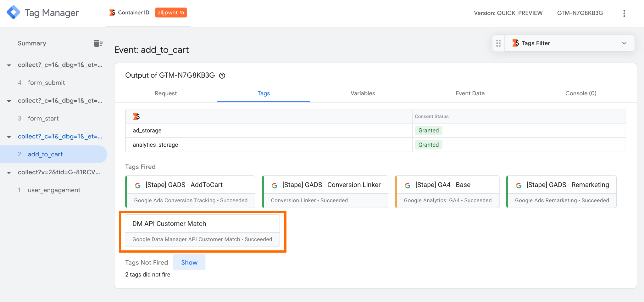Click the GTM-N7G8KB3G container label in header
This screenshot has height=302, width=644.
tap(580, 13)
